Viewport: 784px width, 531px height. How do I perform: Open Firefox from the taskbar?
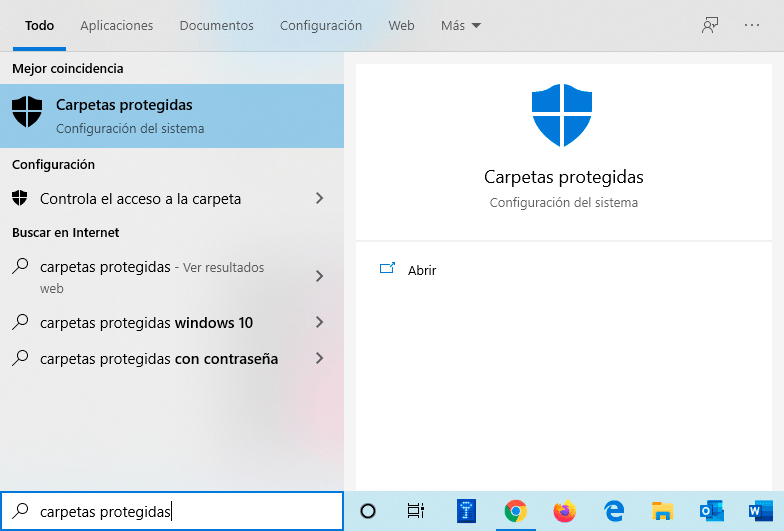tap(564, 511)
